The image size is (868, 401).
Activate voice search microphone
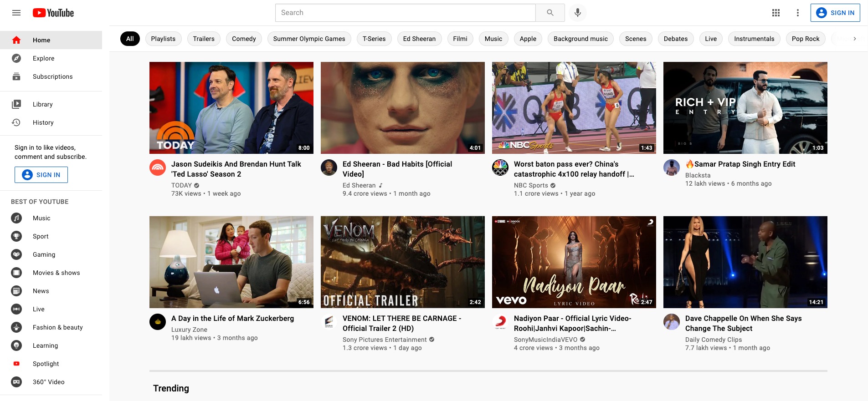(577, 13)
